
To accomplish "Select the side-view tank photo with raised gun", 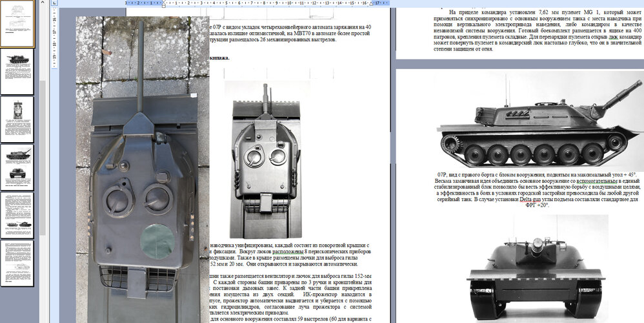I will (539, 121).
